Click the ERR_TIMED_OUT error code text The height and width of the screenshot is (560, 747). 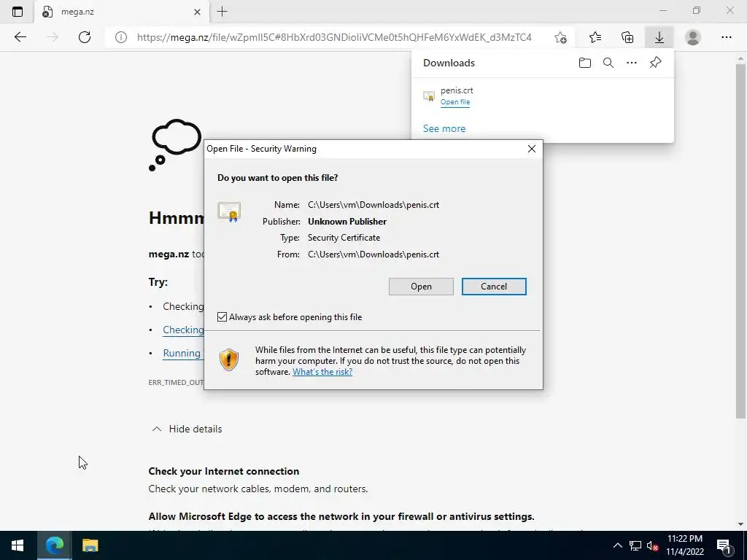[x=176, y=382]
